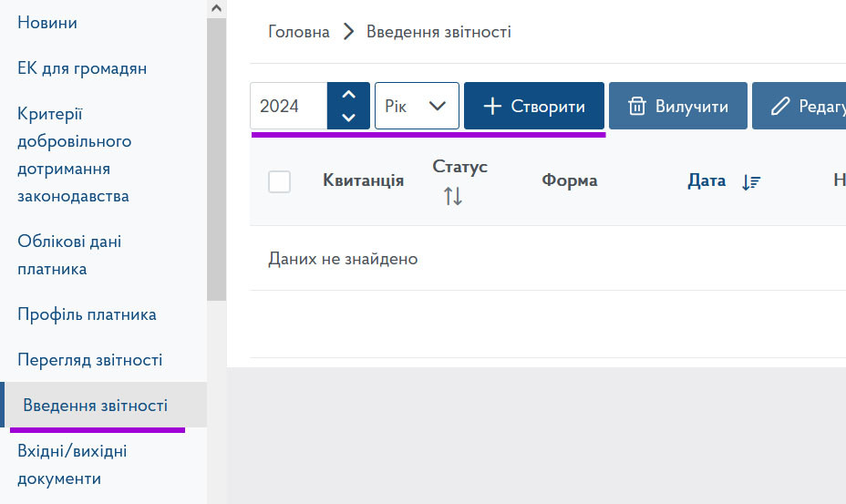The width and height of the screenshot is (846, 504).
Task: Click the Головна breadcrumb link
Action: point(298,32)
